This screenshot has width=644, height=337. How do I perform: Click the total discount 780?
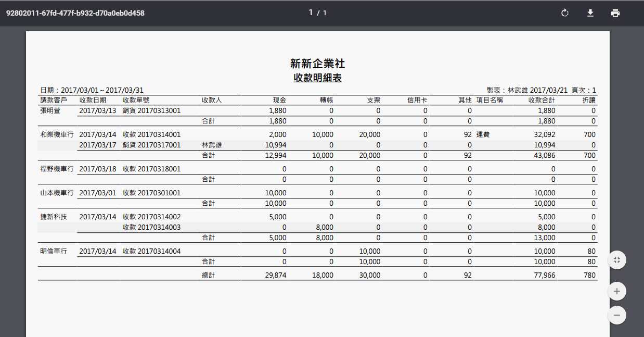click(589, 275)
